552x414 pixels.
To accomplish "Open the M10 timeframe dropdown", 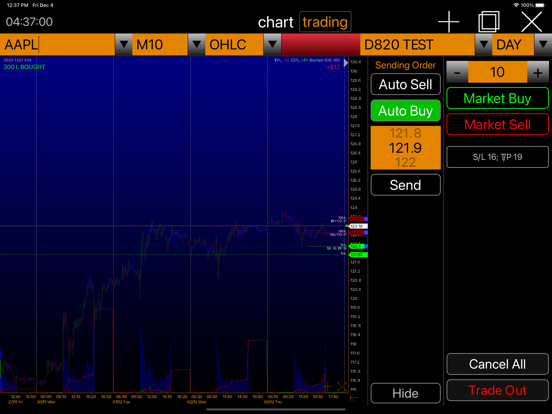I will [196, 45].
